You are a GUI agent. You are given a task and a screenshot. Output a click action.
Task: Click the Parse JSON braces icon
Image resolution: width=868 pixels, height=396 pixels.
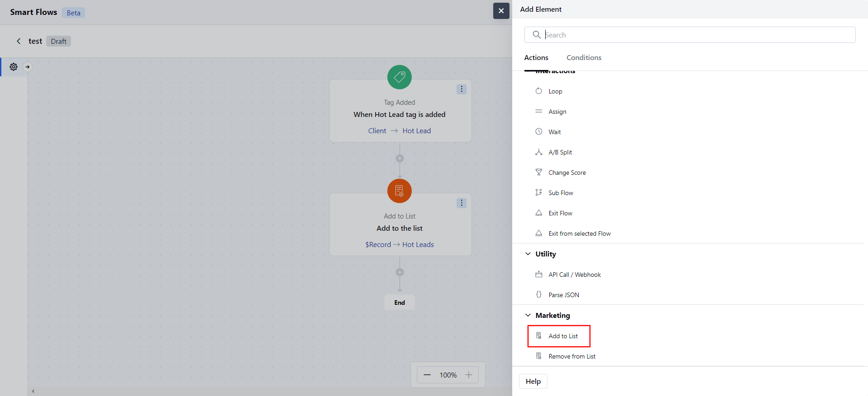539,294
